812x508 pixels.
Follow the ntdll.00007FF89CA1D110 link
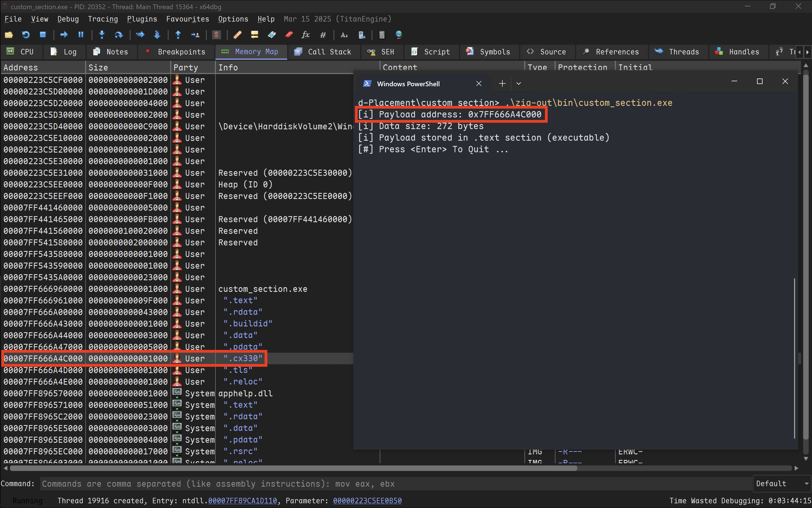pyautogui.click(x=242, y=501)
